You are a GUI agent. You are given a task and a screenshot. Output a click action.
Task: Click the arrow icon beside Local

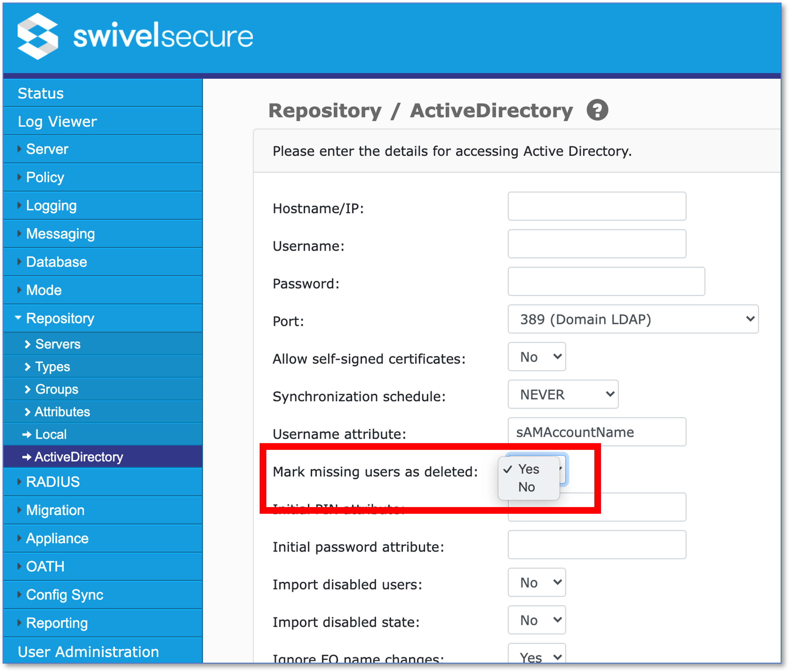[27, 434]
